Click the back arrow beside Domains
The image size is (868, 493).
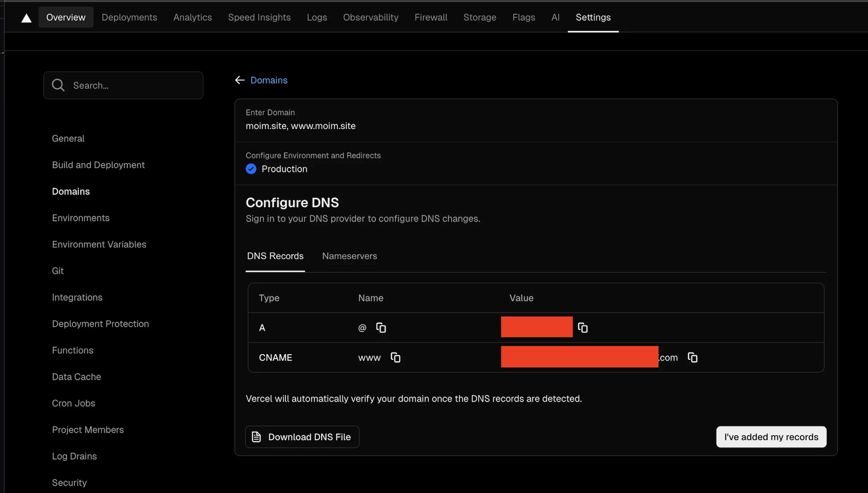[240, 80]
